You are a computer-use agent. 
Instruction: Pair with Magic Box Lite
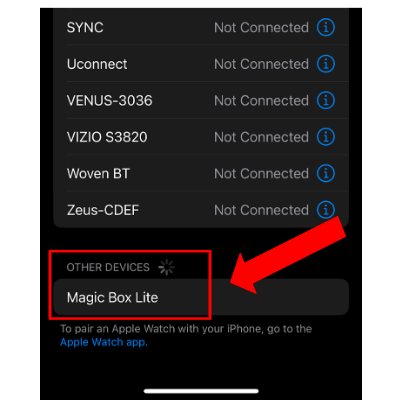[201, 297]
